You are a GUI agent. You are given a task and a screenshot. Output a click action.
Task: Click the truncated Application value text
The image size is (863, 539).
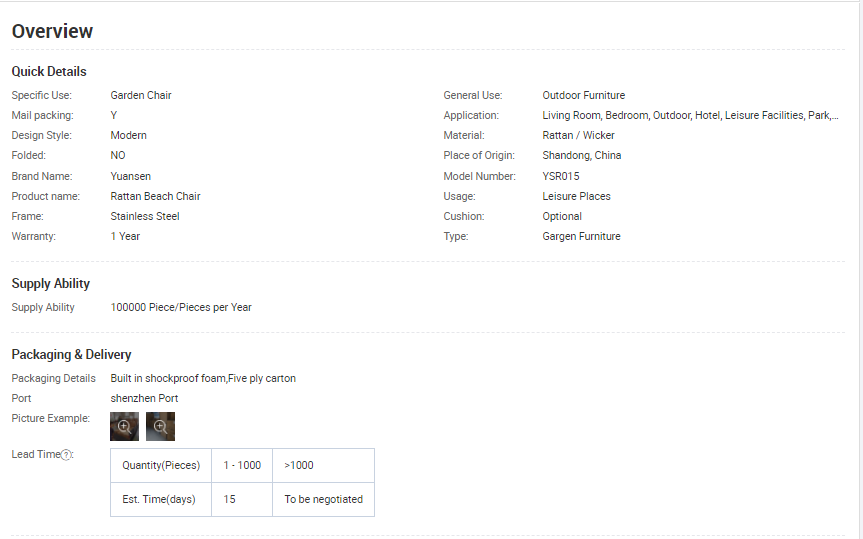pos(690,116)
